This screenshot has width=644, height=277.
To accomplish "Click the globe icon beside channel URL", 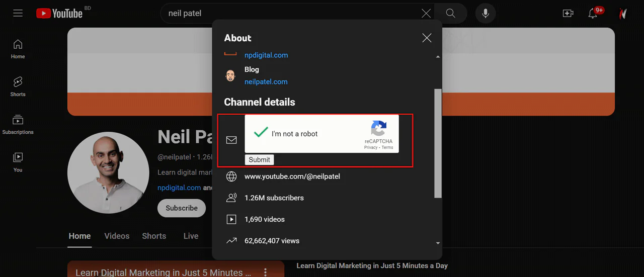I will [x=231, y=176].
